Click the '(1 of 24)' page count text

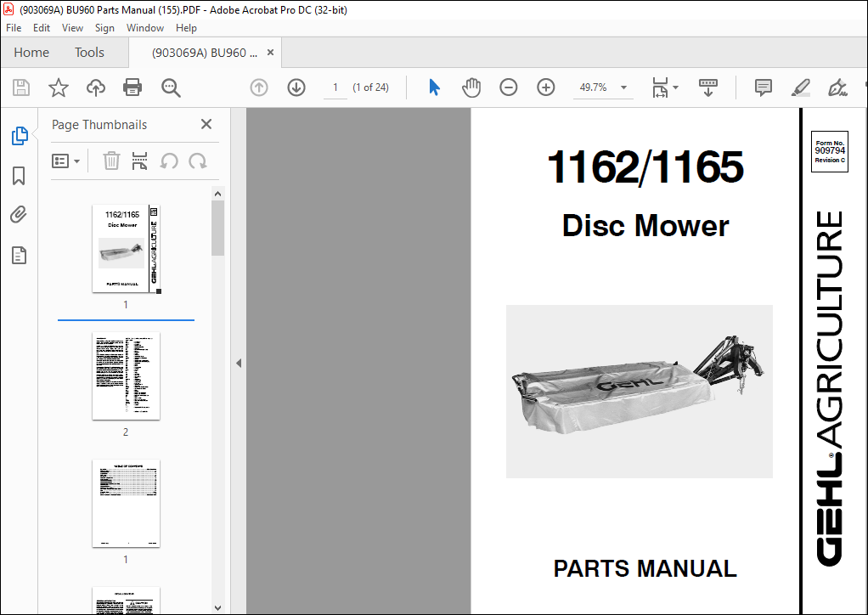(x=371, y=87)
